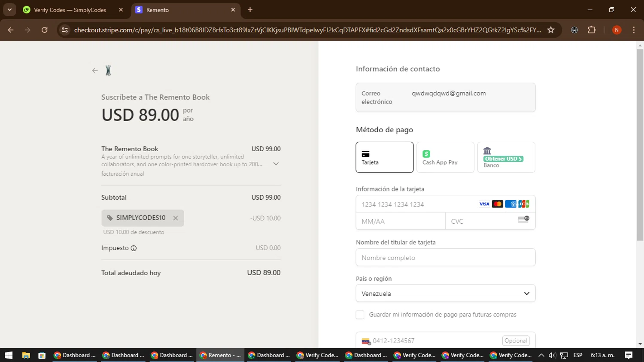
Task: Click the Visa card logo
Action: point(484,204)
